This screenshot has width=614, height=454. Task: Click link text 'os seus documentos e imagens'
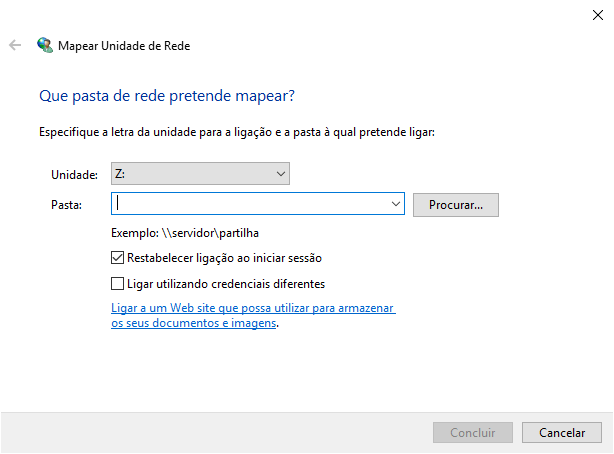[x=193, y=323]
